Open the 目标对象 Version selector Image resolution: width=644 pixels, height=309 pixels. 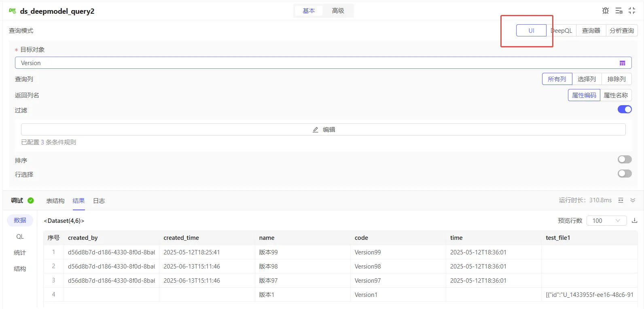316,63
